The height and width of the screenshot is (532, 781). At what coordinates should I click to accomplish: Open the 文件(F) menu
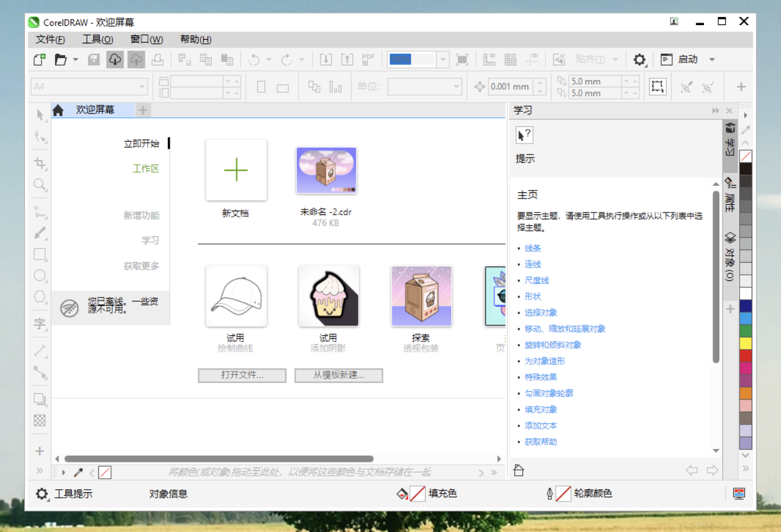(50, 40)
